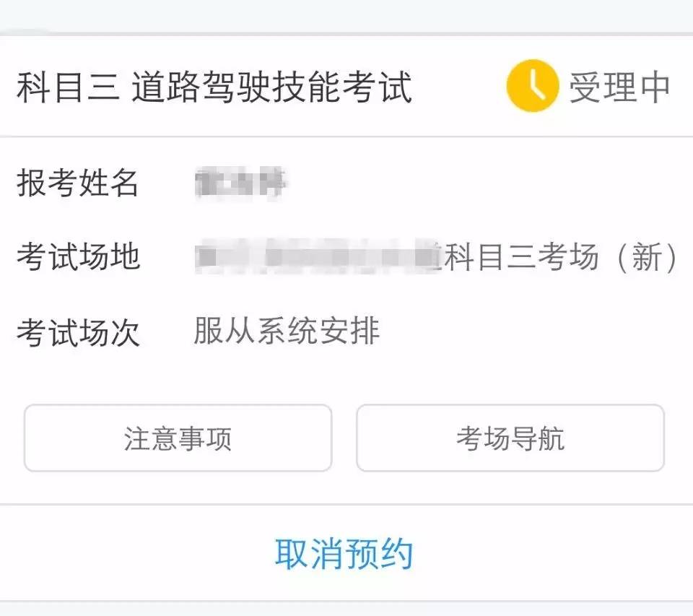Select the 科目三 heading text
693x616 pixels.
tap(68, 87)
